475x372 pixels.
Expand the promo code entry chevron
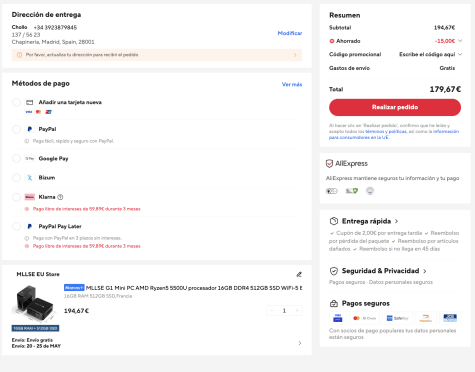point(460,54)
